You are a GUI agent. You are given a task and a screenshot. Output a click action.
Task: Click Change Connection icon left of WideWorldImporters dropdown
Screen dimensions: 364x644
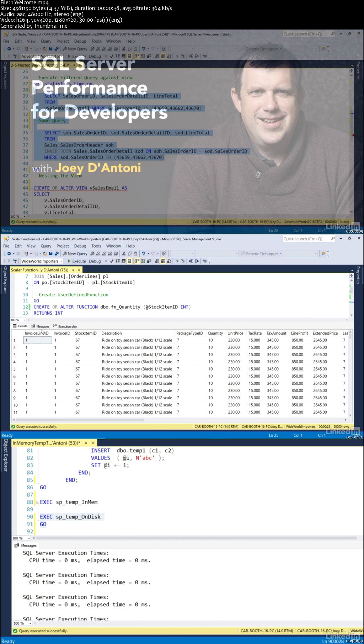[15, 261]
